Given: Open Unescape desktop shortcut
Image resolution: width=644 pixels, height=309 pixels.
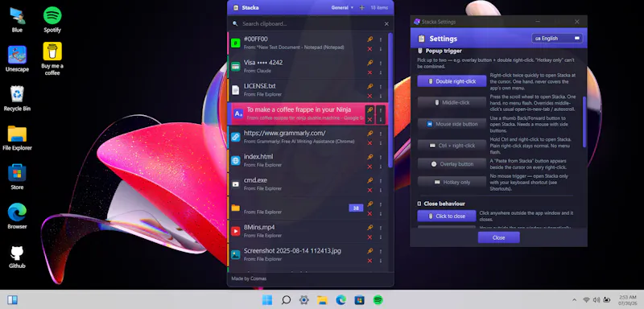Looking at the screenshot, I should pos(17,59).
